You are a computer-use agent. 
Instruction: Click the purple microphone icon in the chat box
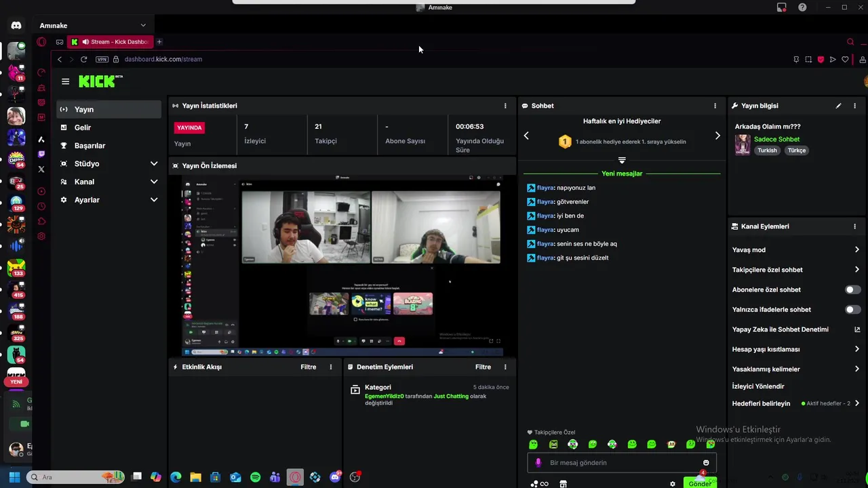tap(538, 463)
